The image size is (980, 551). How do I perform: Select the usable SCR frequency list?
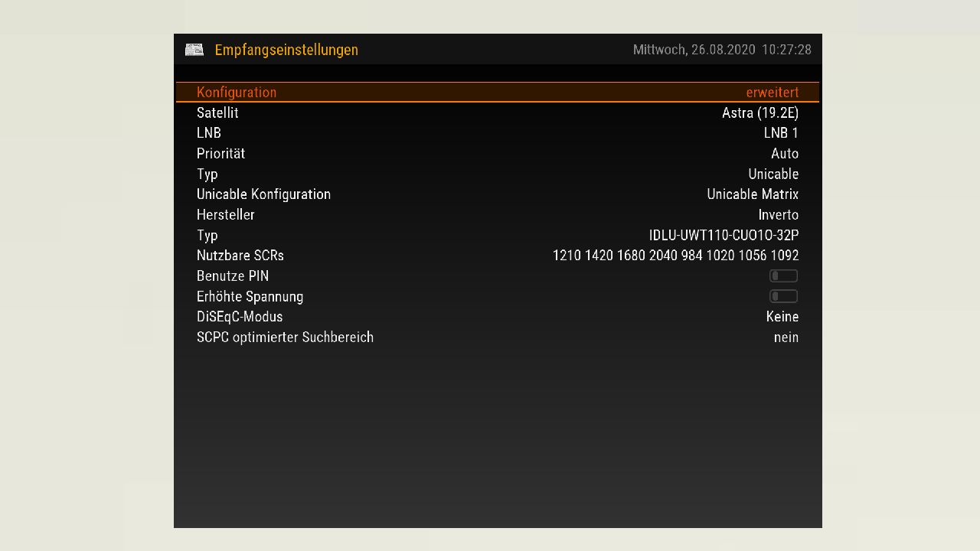pyautogui.click(x=675, y=256)
